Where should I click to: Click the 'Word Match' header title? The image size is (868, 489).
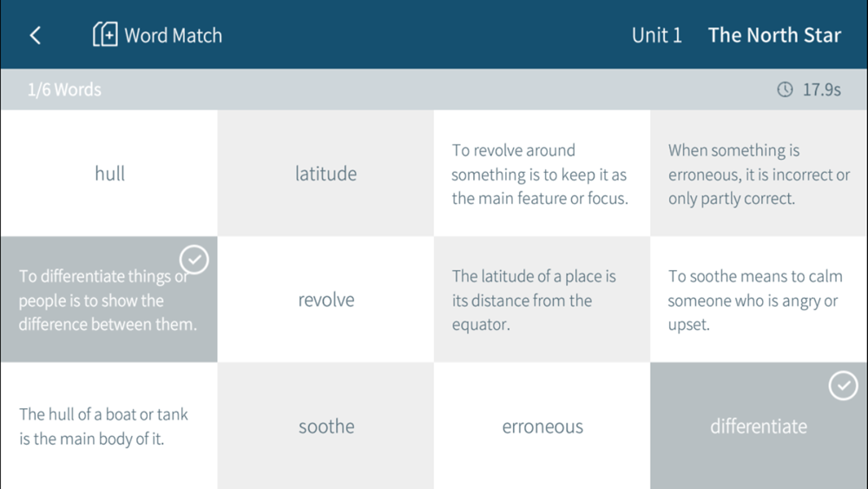(174, 36)
